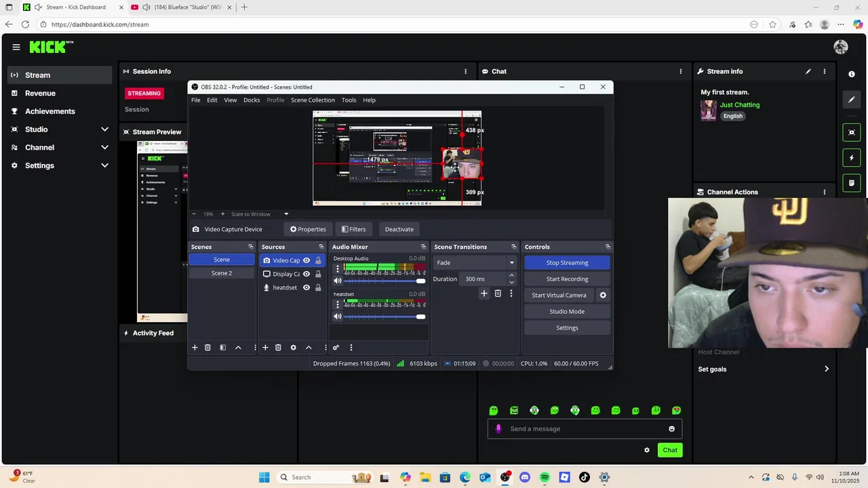
Task: Toggle visibility of heatdset source
Action: (307, 287)
